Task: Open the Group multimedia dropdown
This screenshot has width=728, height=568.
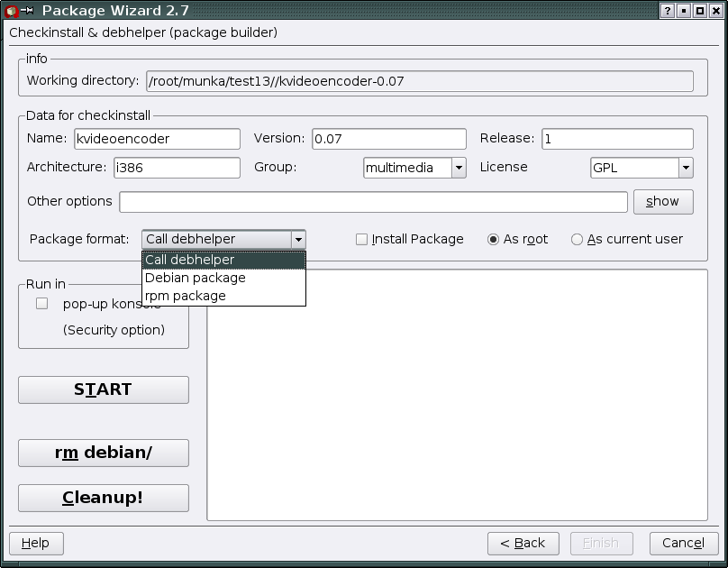Action: 459,168
